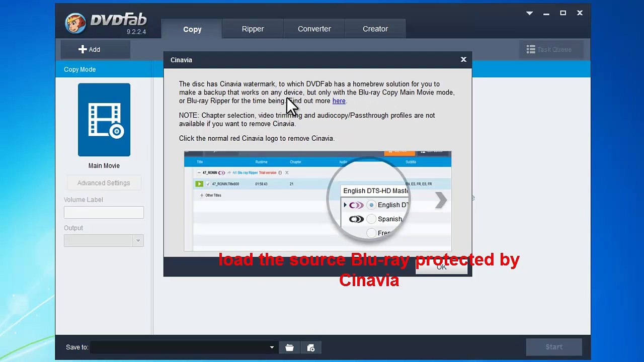Click the Add button with plus icon
Screen dimensions: 644x362
(96, 49)
